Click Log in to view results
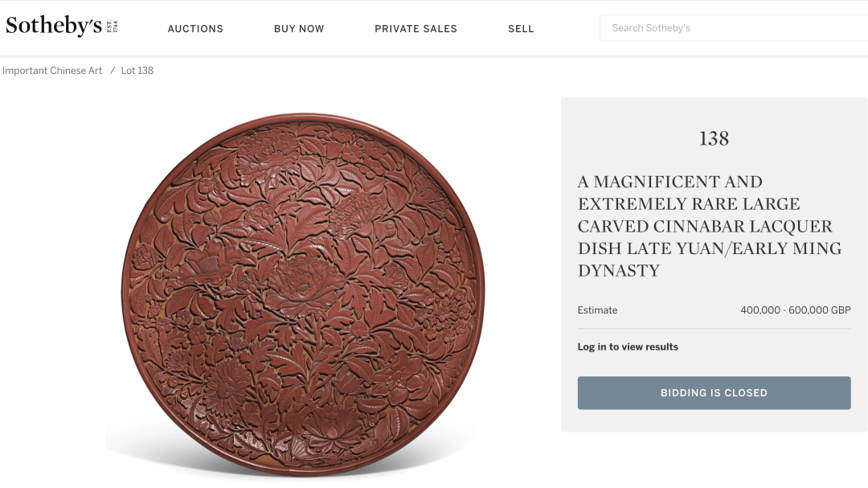The height and width of the screenshot is (488, 868). pos(628,347)
